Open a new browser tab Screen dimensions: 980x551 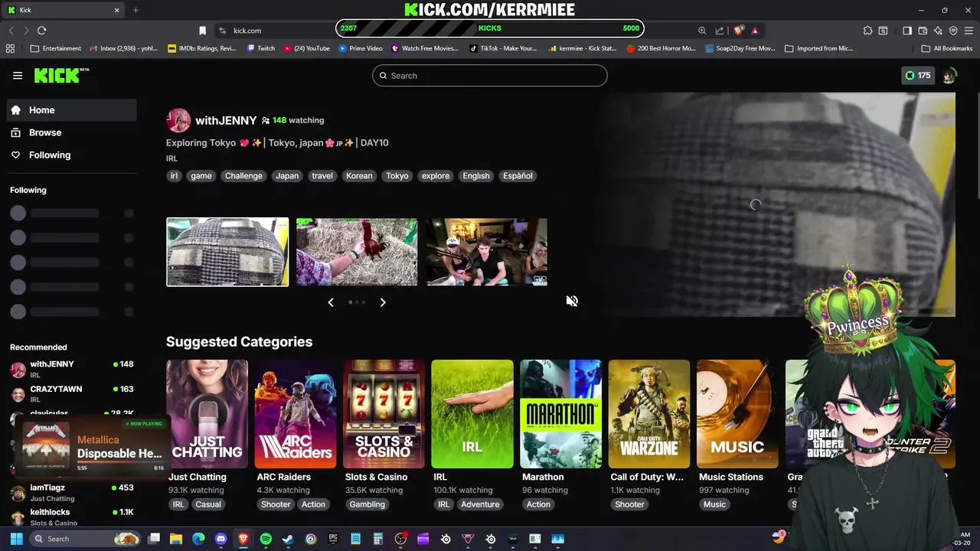pos(136,10)
